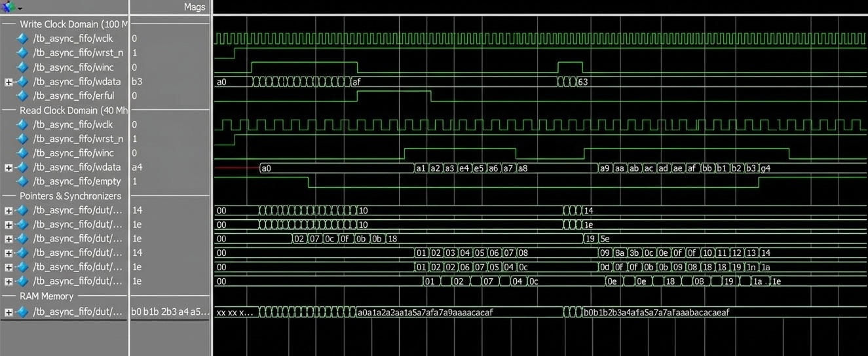The width and height of the screenshot is (868, 356).
Task: Select the /tb_async_fifo/erful signal name
Action: pyautogui.click(x=73, y=96)
